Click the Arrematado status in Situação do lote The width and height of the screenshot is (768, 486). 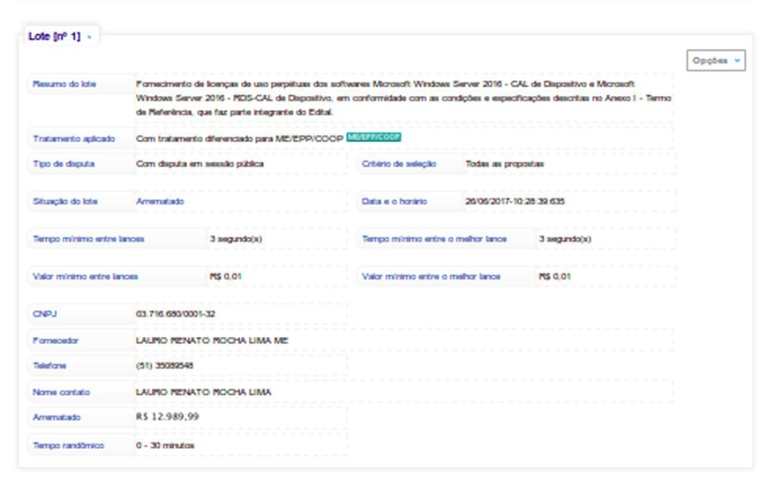click(x=160, y=201)
